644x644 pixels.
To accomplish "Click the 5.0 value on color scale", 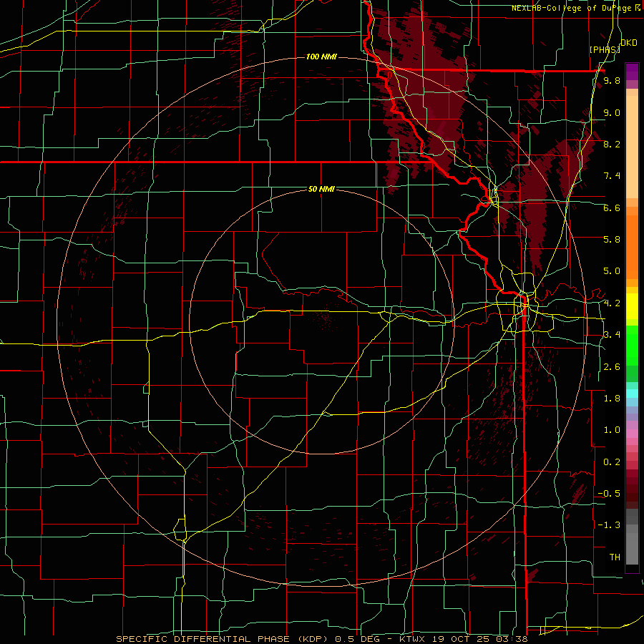I will 612,271.
